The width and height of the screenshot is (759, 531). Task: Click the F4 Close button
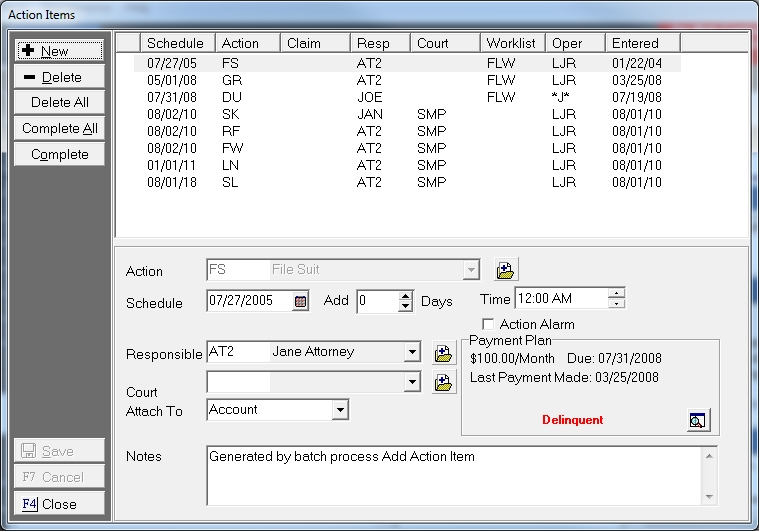coord(59,504)
